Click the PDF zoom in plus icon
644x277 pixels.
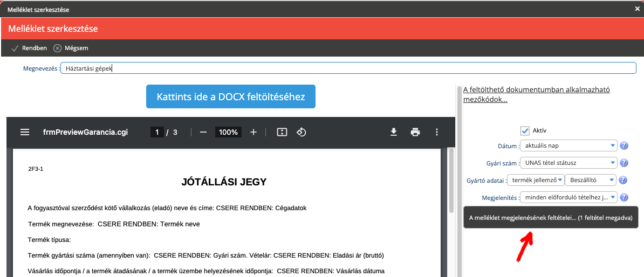click(x=254, y=132)
